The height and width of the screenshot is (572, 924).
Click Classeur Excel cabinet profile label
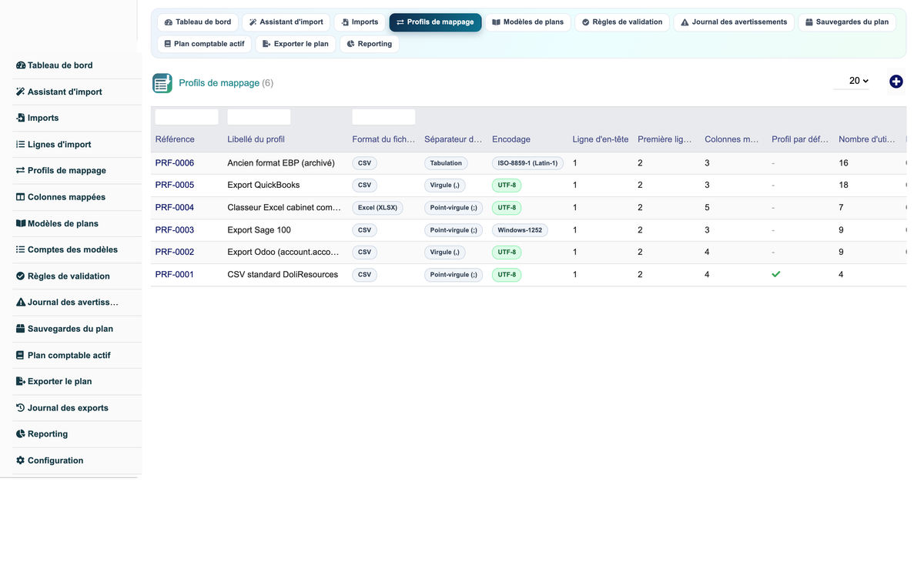click(x=284, y=208)
